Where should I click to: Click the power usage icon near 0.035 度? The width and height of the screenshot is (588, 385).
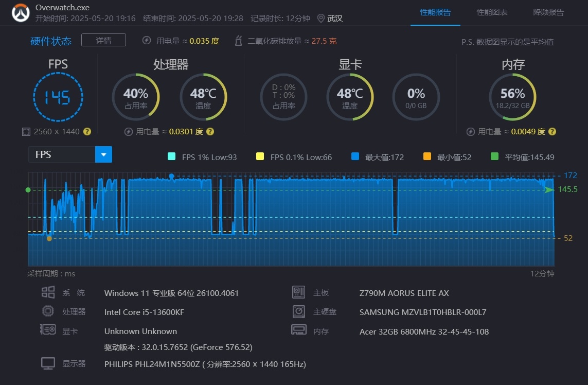147,41
